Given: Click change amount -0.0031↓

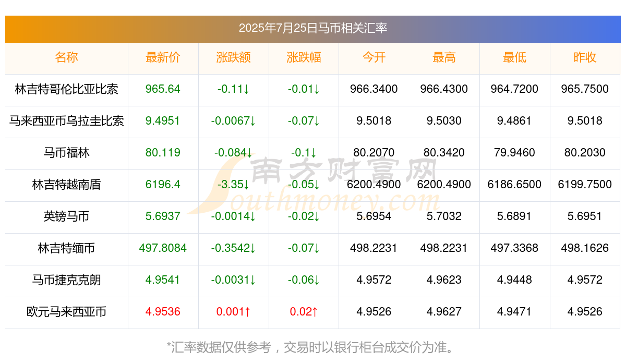Looking at the screenshot, I should pos(233,280).
